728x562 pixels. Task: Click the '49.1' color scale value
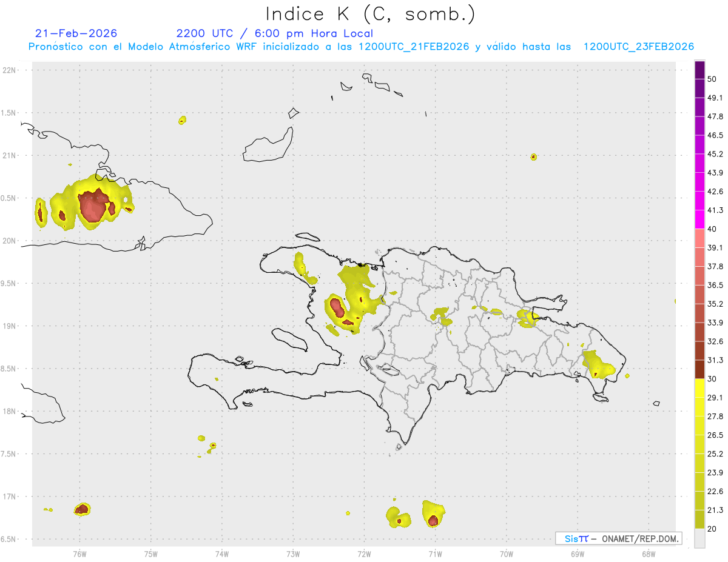(715, 98)
